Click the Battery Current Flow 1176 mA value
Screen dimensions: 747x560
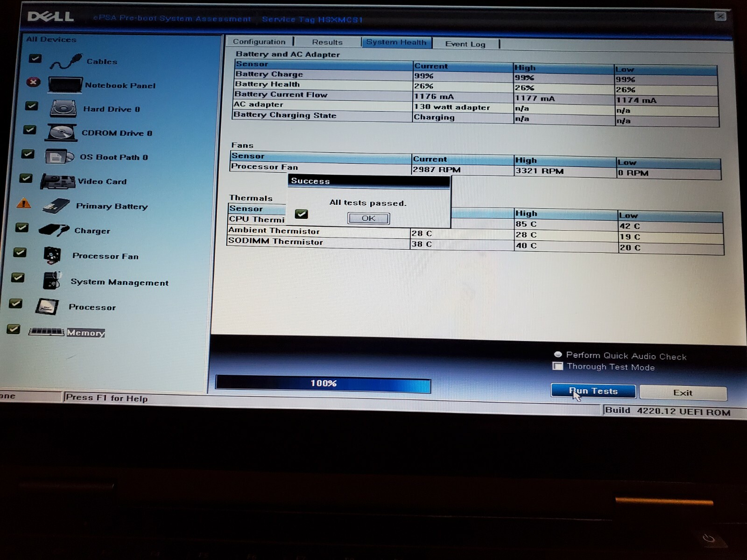[434, 97]
